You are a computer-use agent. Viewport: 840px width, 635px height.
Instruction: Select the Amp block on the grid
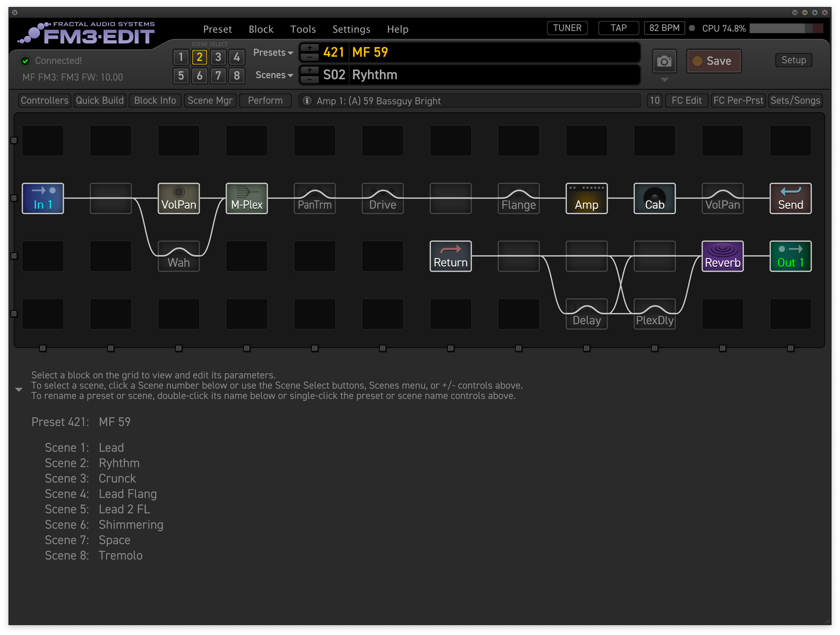[x=586, y=198]
